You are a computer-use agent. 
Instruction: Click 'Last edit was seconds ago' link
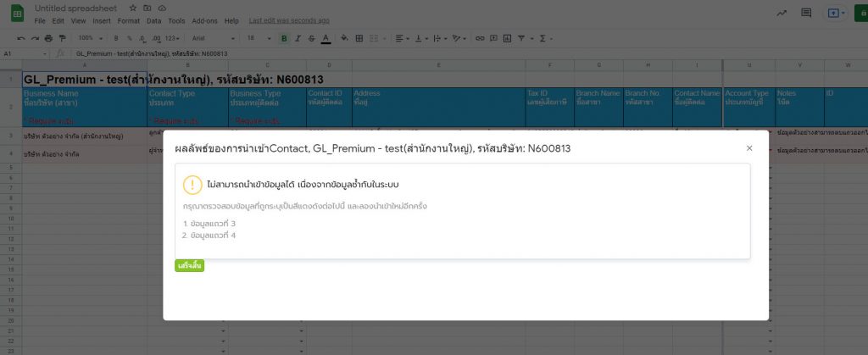click(x=289, y=20)
